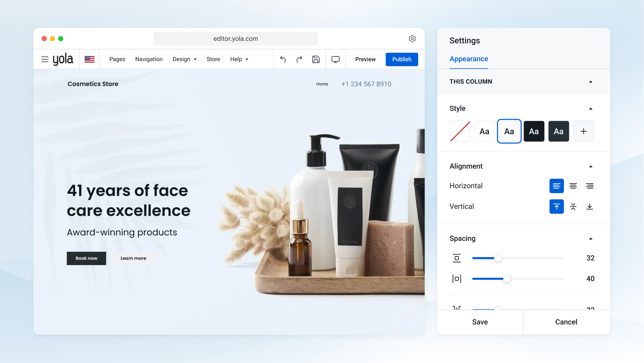Collapse the Style section

tap(591, 109)
